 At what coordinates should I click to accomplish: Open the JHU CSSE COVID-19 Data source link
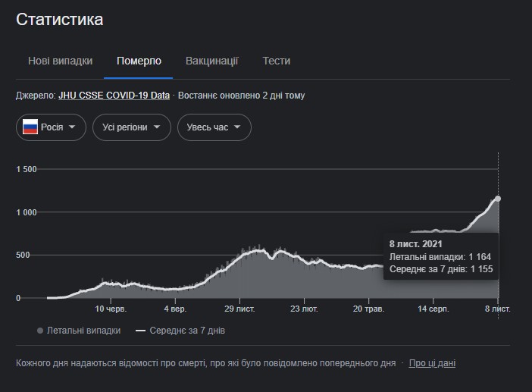tap(114, 96)
